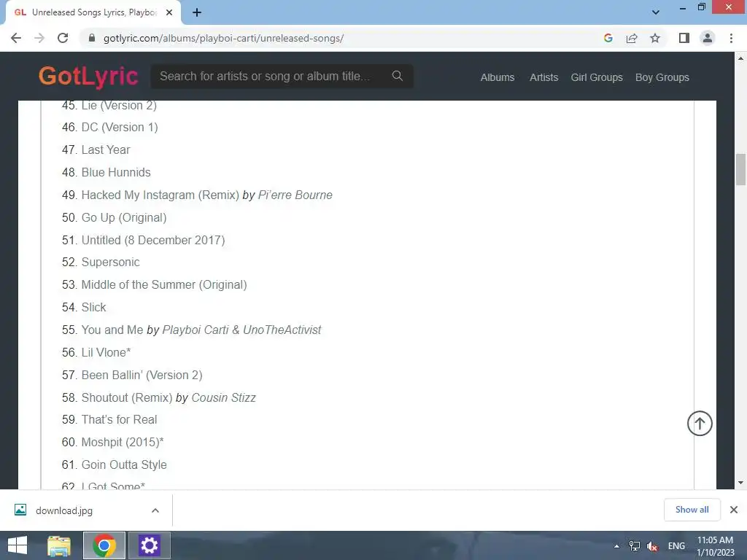
Task: Click Chrome icon in taskbar
Action: click(104, 545)
